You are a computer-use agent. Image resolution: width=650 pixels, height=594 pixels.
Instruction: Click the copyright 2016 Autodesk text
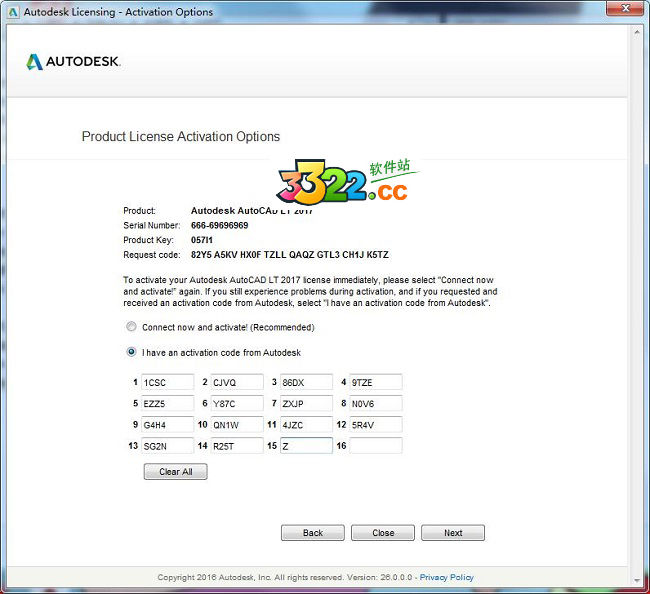tap(285, 577)
